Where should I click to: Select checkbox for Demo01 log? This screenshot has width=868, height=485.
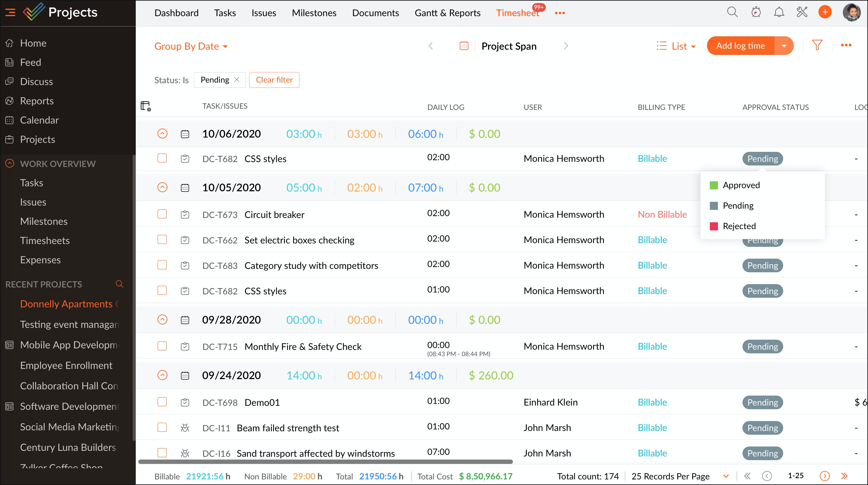(162, 402)
